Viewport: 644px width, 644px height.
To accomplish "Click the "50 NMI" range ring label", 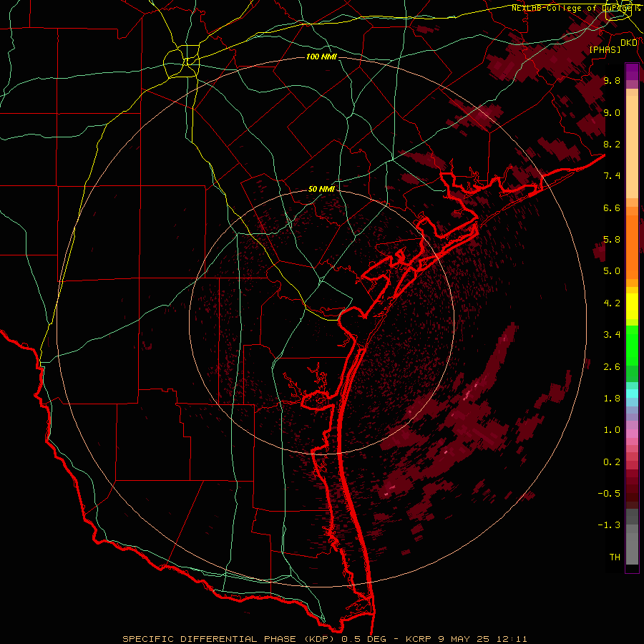I will point(321,189).
